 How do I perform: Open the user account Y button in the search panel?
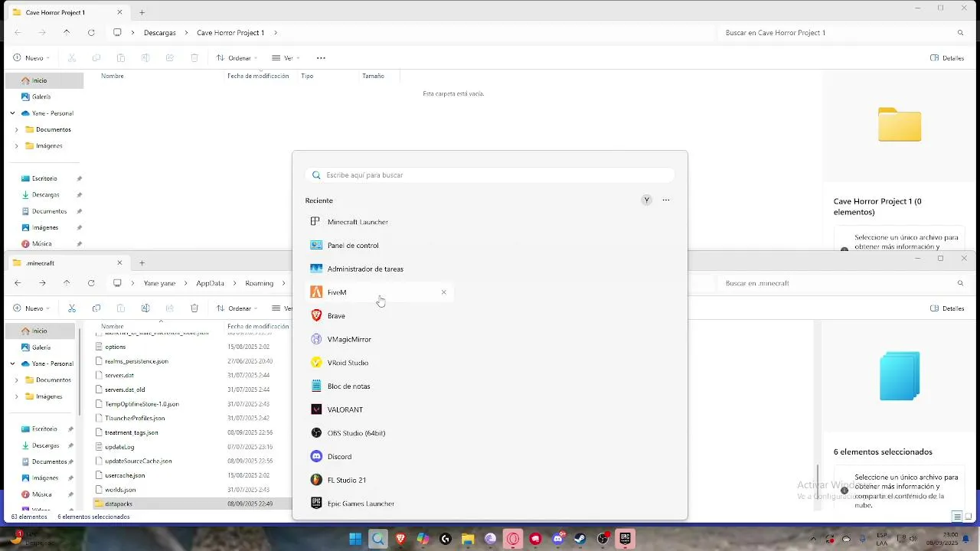pos(647,201)
